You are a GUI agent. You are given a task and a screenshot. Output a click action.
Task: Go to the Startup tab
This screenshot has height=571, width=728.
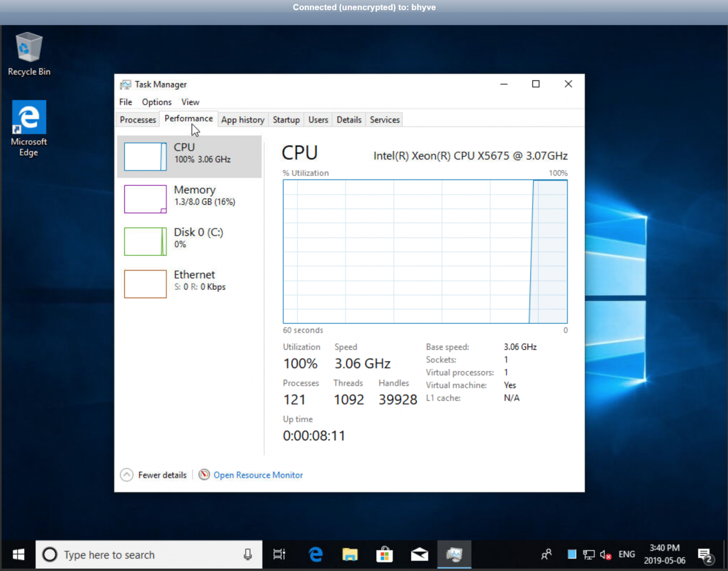tap(286, 120)
